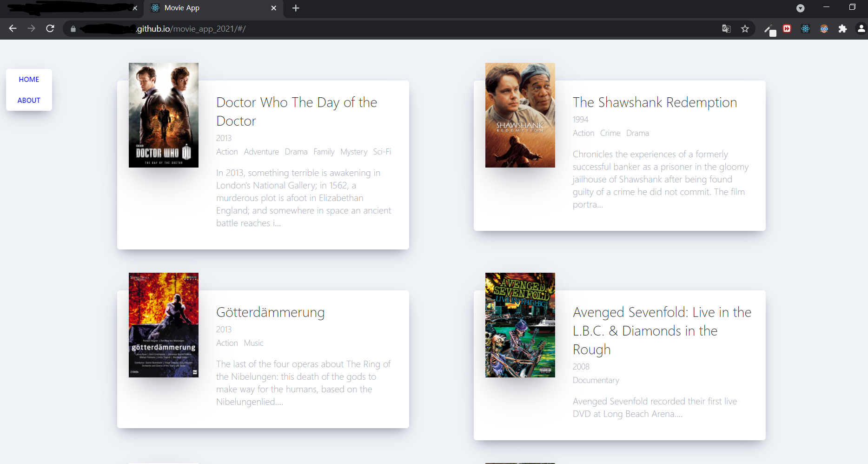Click the Documentary genre under Avenged Sevenfold
The height and width of the screenshot is (464, 868).
[x=596, y=380]
